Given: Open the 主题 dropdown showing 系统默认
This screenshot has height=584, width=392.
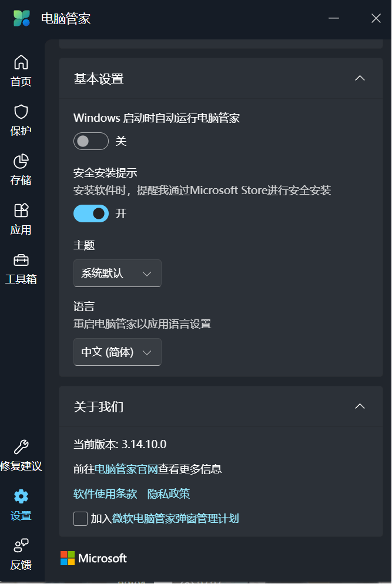Looking at the screenshot, I should click(118, 273).
